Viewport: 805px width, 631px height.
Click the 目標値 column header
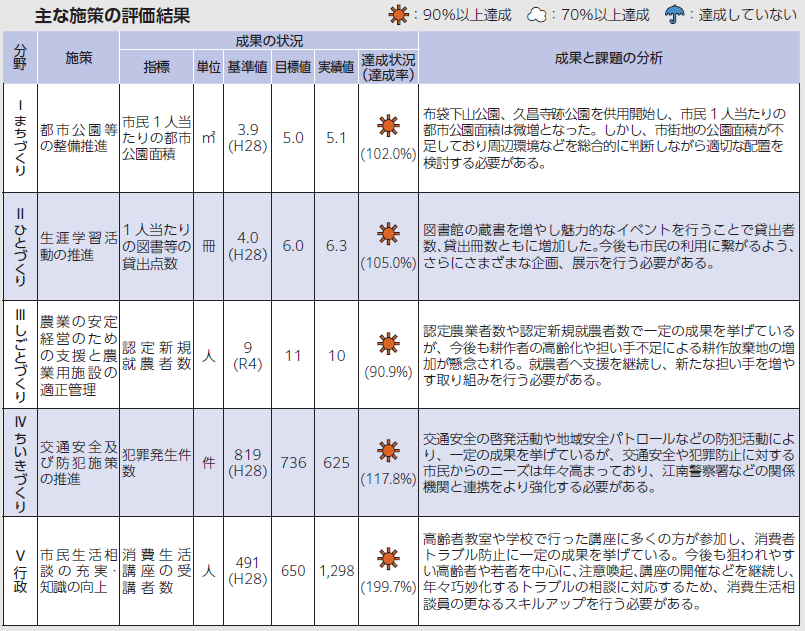point(293,67)
